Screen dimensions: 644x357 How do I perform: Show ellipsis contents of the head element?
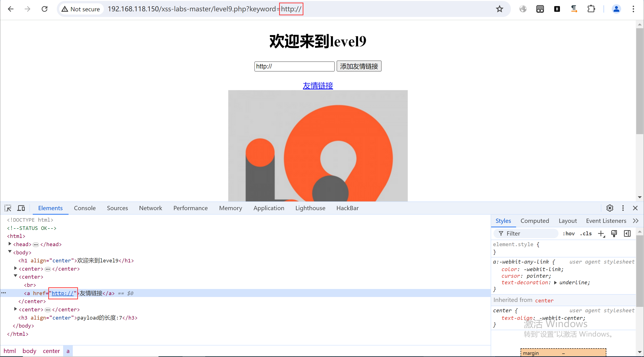click(36, 245)
